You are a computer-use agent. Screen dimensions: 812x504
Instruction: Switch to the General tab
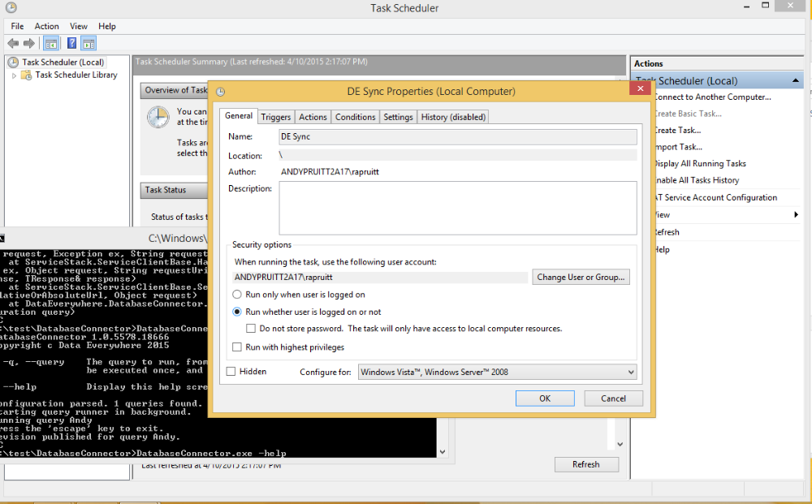(x=239, y=115)
